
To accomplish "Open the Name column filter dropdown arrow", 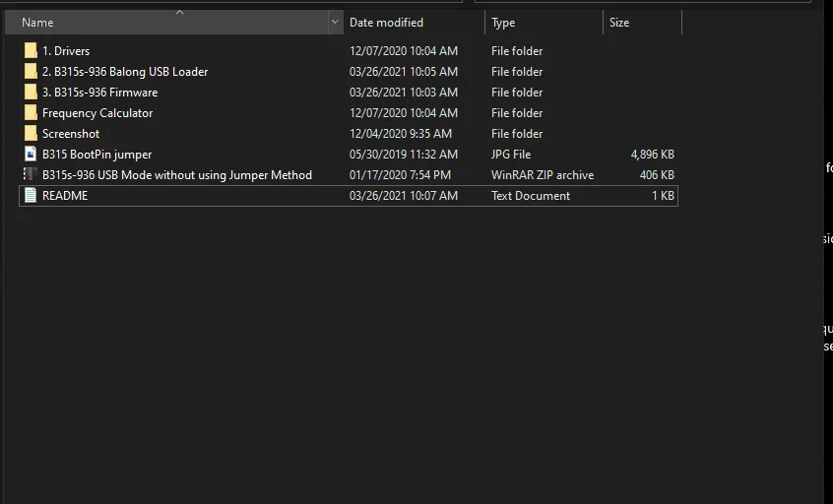I will click(335, 23).
